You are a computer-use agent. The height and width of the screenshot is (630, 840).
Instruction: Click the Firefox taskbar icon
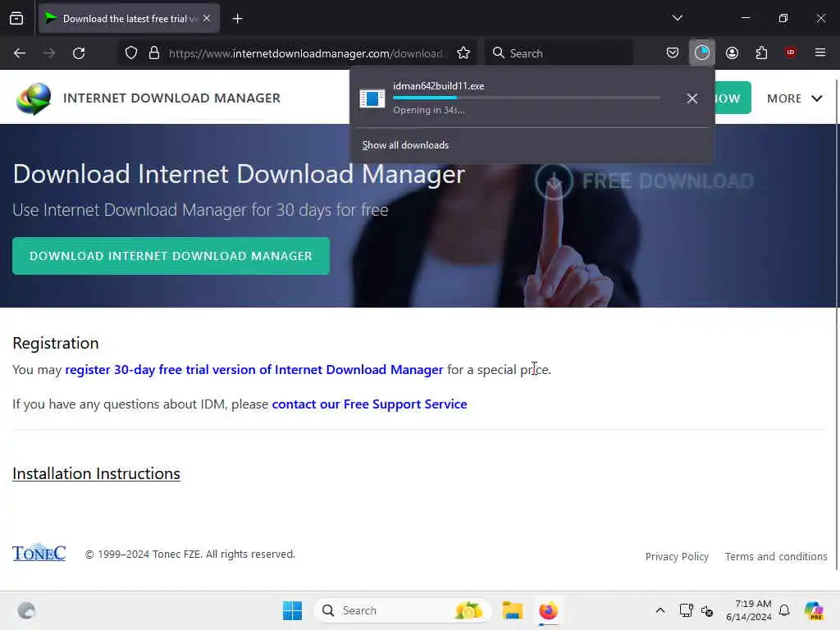(548, 610)
